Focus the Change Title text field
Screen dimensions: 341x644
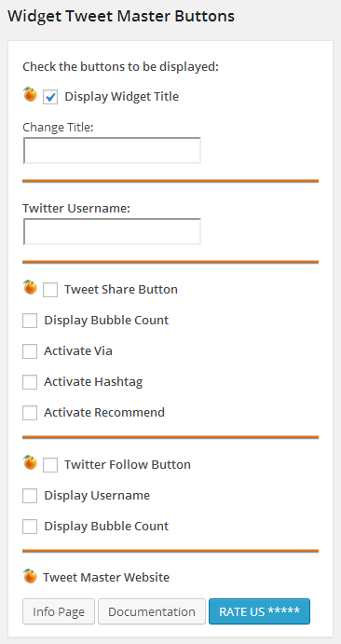(x=112, y=150)
